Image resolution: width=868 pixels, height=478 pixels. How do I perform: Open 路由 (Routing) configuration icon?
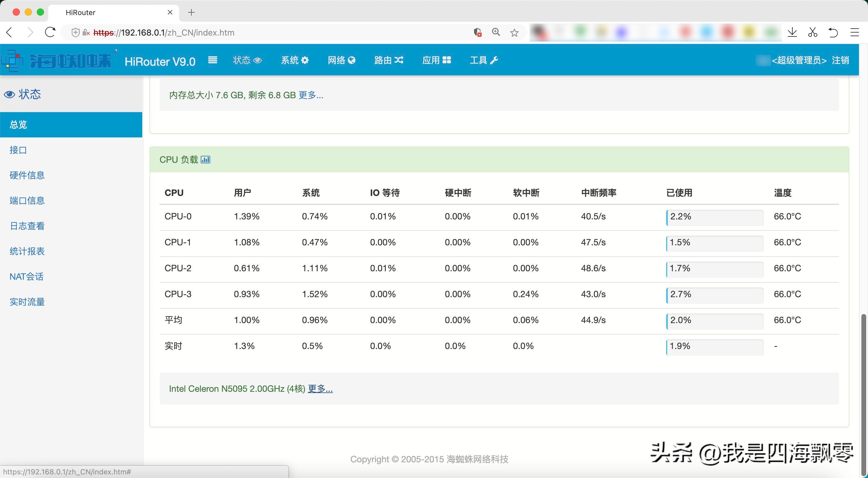pos(399,61)
